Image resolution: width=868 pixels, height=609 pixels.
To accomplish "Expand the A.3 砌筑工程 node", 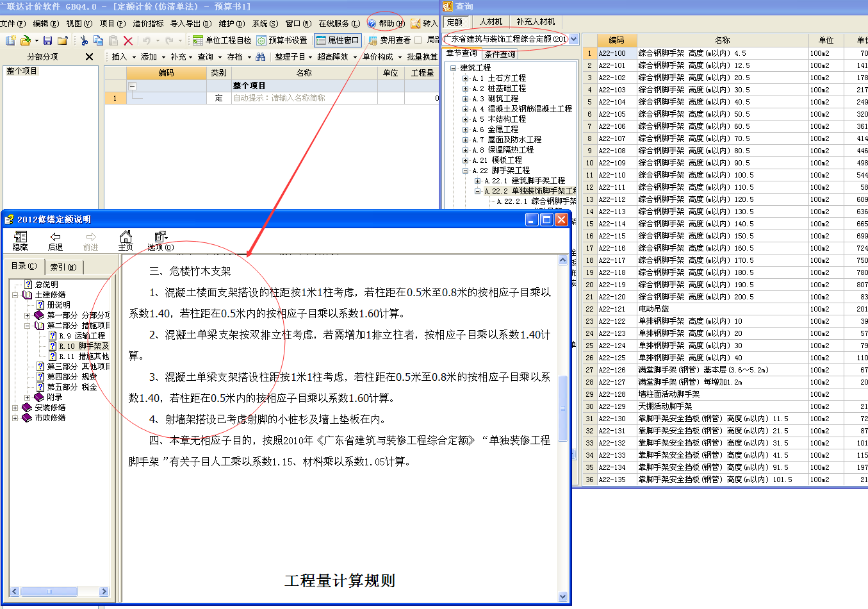I will pyautogui.click(x=466, y=99).
